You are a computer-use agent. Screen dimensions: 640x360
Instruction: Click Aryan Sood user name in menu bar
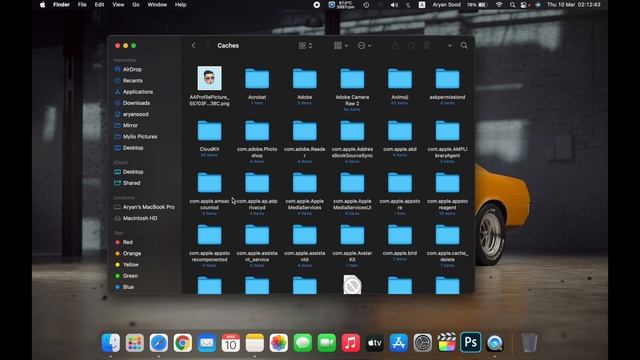point(447,5)
